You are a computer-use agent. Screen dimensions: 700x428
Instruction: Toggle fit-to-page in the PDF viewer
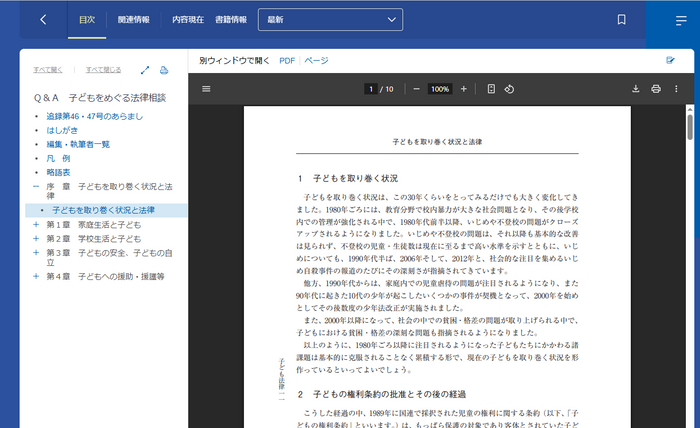[x=491, y=89]
